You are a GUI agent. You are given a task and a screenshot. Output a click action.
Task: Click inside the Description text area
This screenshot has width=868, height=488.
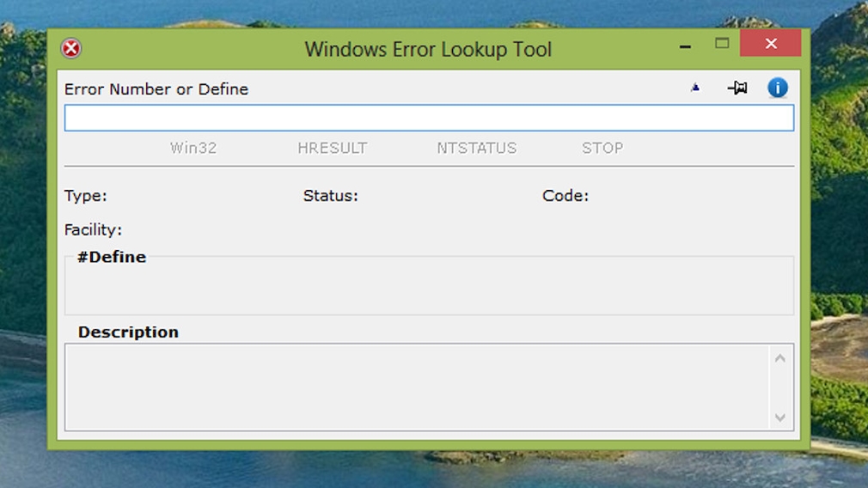pos(417,387)
